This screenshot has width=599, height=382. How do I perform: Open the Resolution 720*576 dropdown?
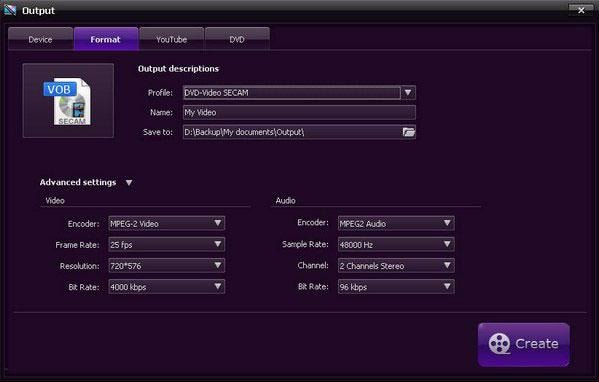point(167,265)
